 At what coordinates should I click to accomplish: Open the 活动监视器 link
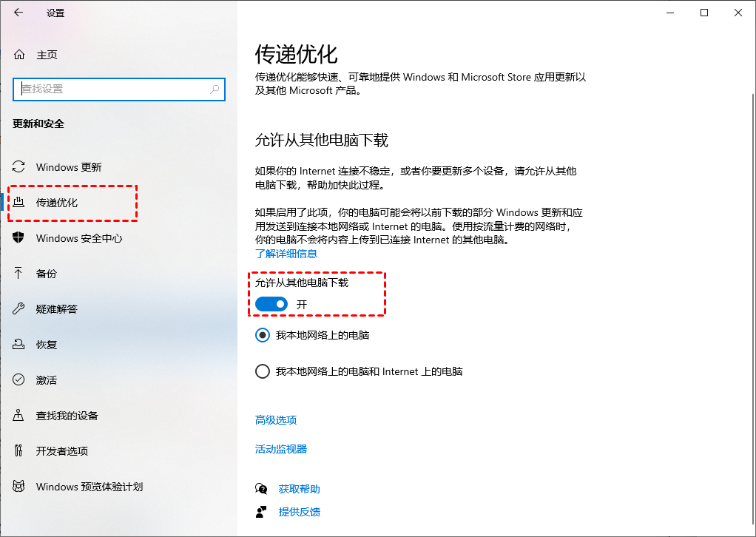click(281, 449)
